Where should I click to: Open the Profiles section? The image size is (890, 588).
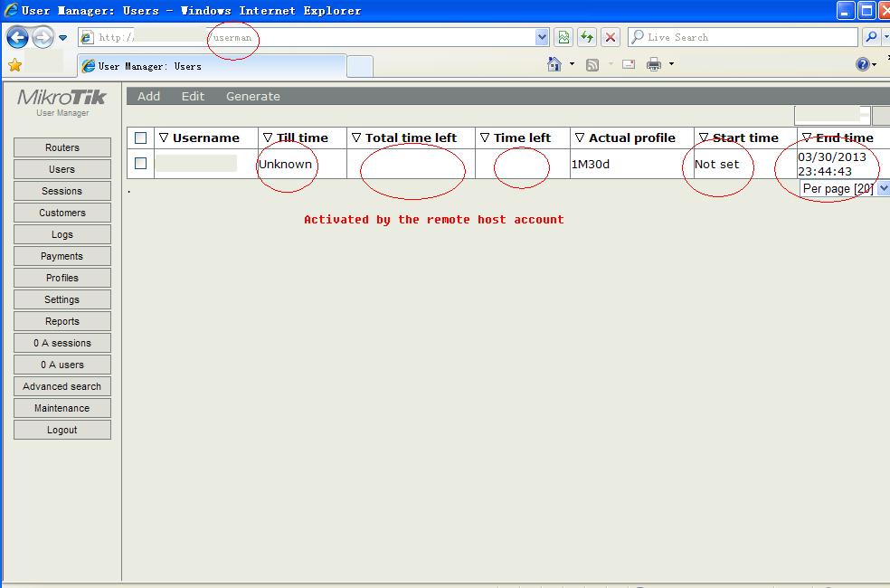click(x=62, y=278)
